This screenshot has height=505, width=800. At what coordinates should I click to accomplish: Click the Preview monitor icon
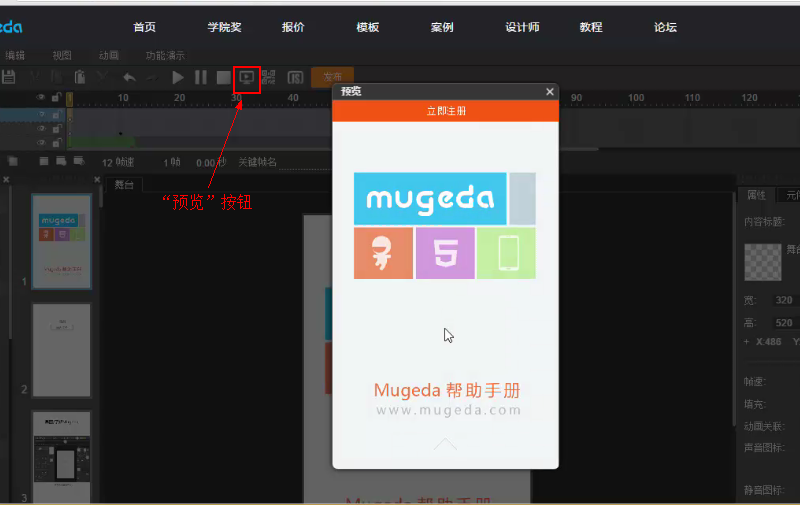coord(246,78)
